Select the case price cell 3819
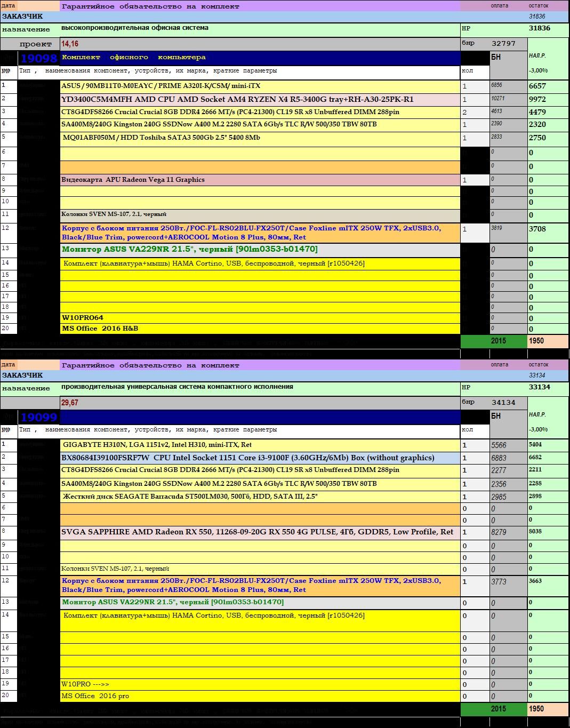This screenshot has width=570, height=728. (509, 233)
